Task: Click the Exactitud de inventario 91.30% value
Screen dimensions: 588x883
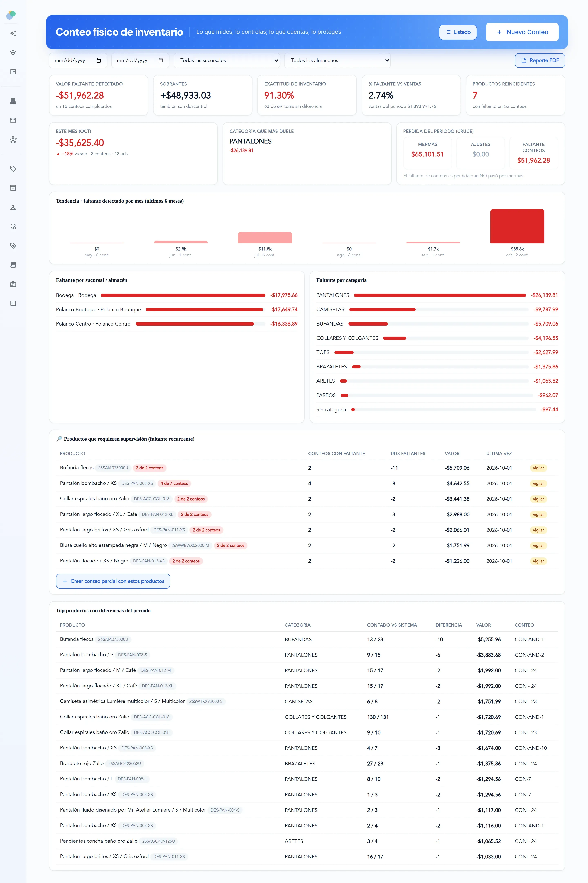Action: 279,95
